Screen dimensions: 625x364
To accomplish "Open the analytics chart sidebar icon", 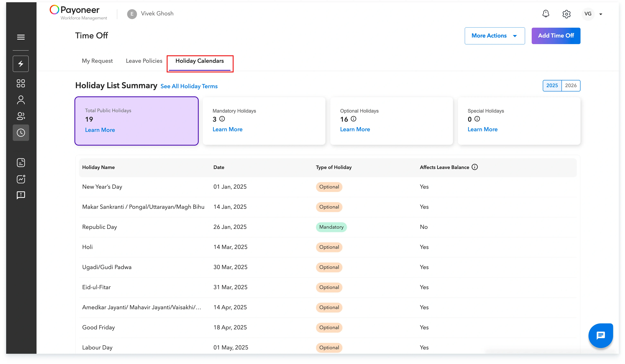I will [21, 179].
